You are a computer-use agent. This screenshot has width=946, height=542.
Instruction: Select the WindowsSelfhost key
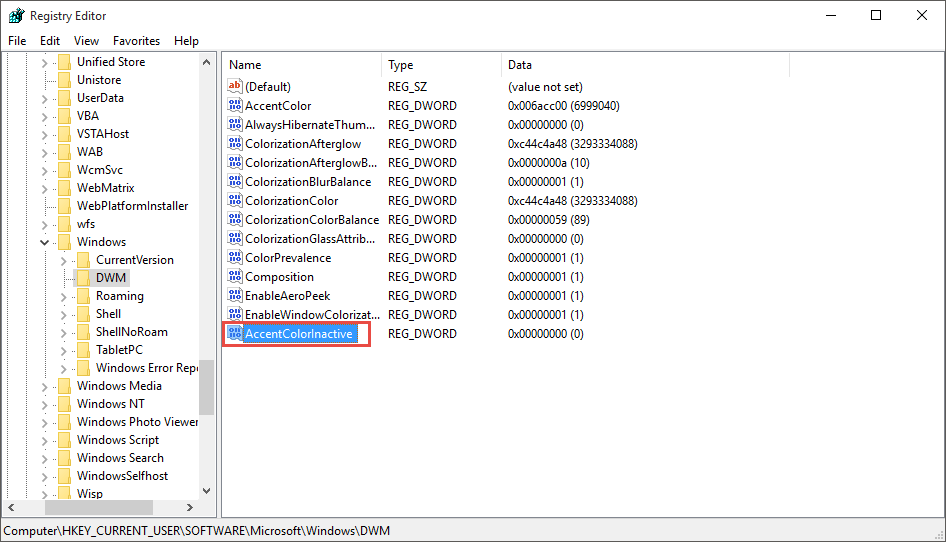122,476
